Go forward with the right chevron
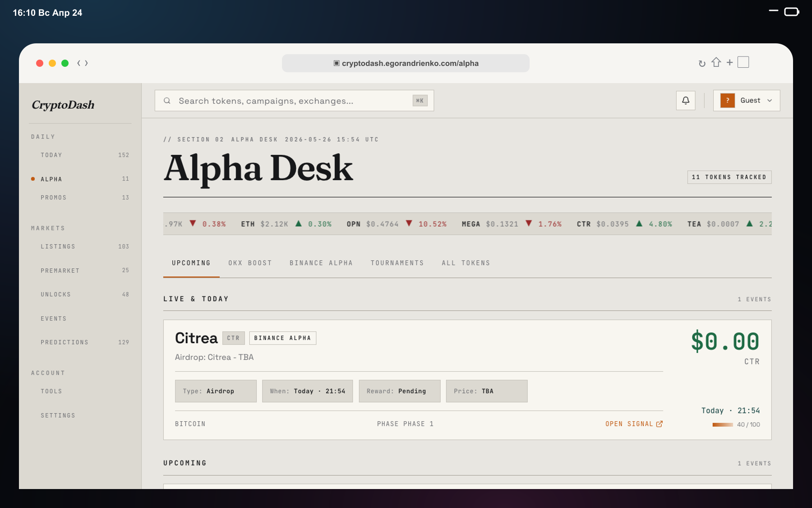The height and width of the screenshot is (508, 812). pyautogui.click(x=86, y=63)
